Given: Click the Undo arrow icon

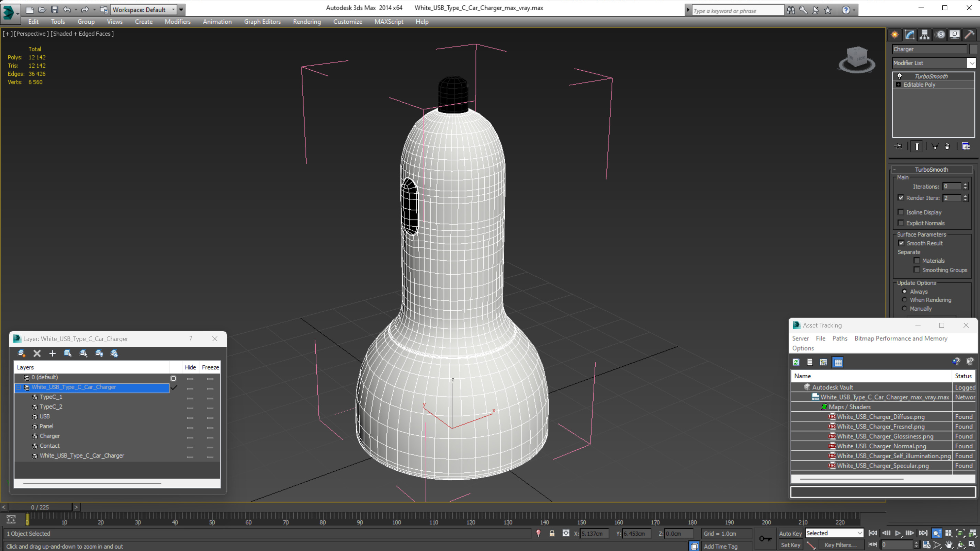Looking at the screenshot, I should pyautogui.click(x=67, y=10).
